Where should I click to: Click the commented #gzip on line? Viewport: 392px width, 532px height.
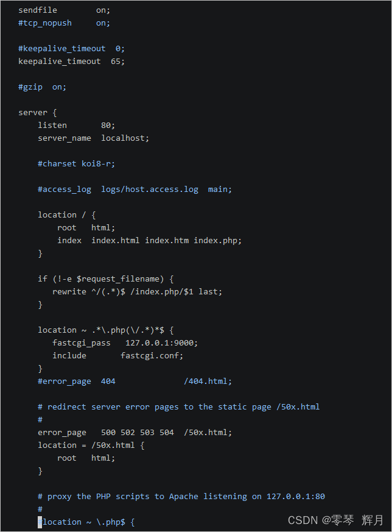pos(43,87)
